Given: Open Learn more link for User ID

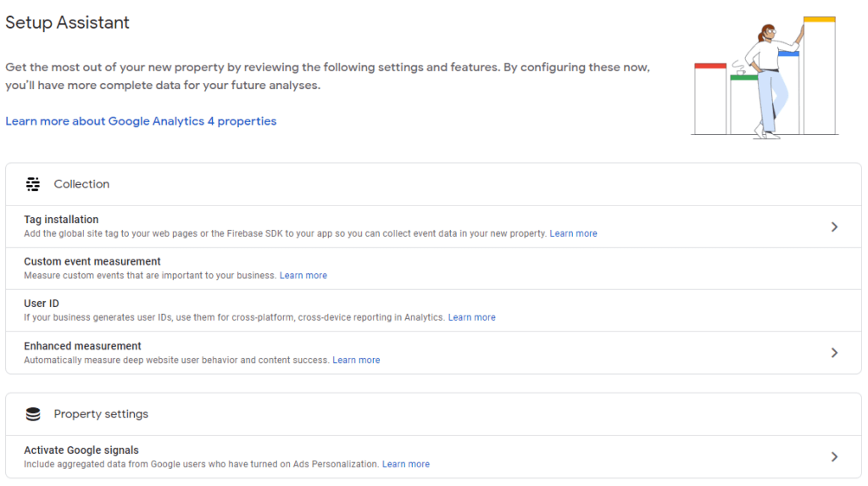Looking at the screenshot, I should coord(471,317).
